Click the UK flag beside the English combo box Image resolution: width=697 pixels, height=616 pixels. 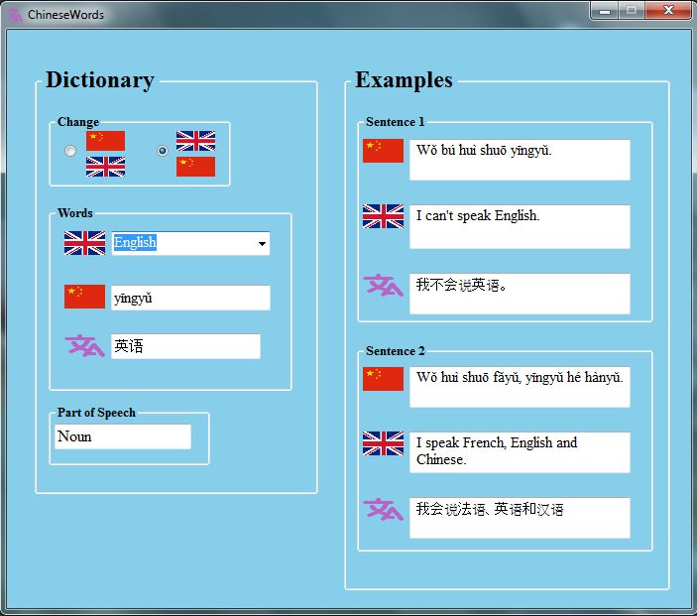point(84,243)
